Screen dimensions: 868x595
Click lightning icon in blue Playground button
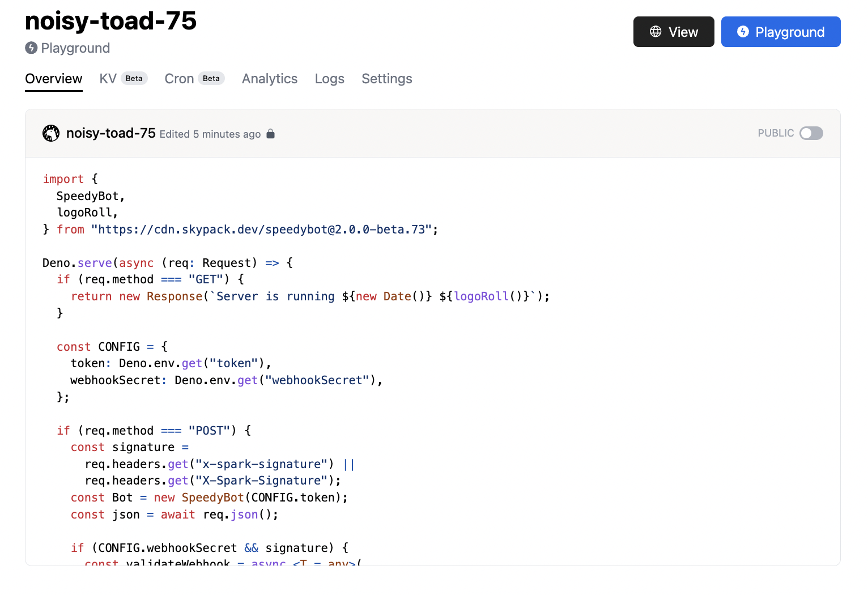click(x=743, y=32)
